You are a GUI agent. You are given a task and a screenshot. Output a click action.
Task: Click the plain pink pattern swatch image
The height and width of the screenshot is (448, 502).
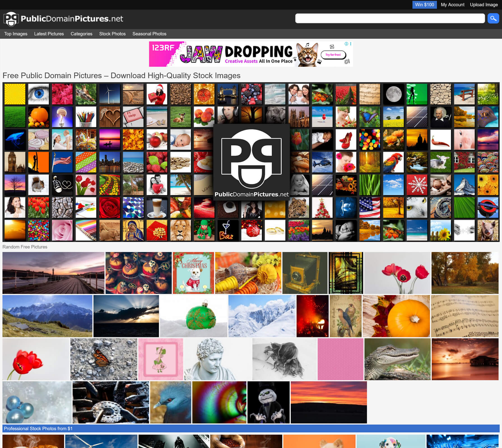point(340,359)
